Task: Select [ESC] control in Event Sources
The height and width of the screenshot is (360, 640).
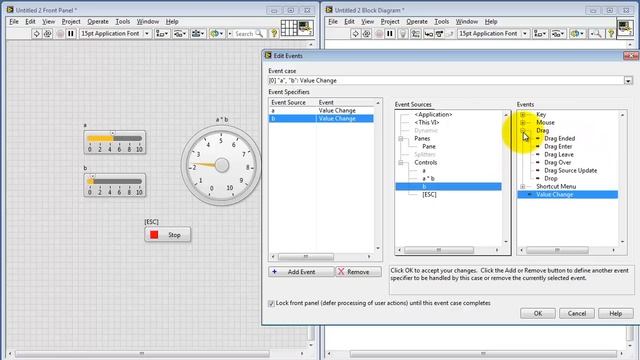Action: pyautogui.click(x=429, y=195)
